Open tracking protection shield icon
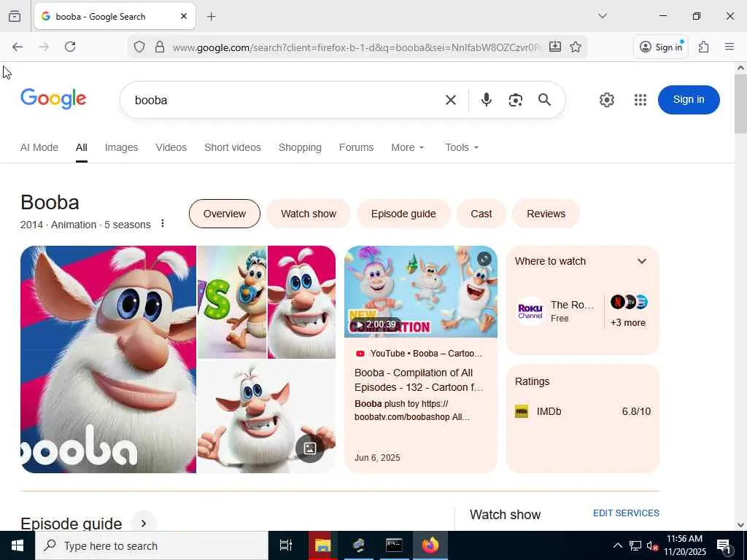747x560 pixels. (x=139, y=47)
